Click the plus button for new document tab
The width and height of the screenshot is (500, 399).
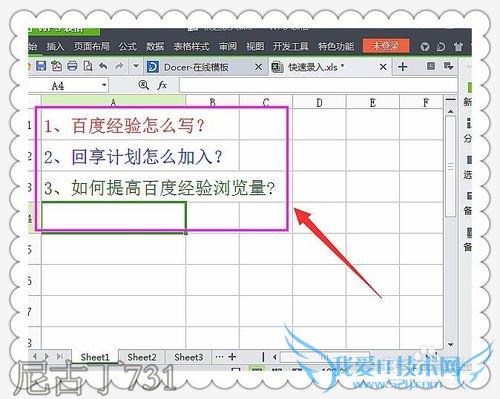[x=402, y=67]
